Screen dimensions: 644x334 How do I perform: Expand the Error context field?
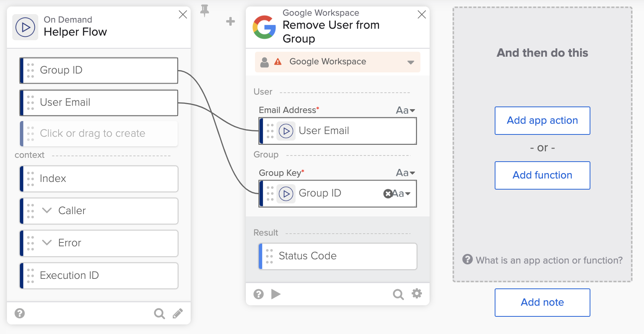(x=47, y=243)
